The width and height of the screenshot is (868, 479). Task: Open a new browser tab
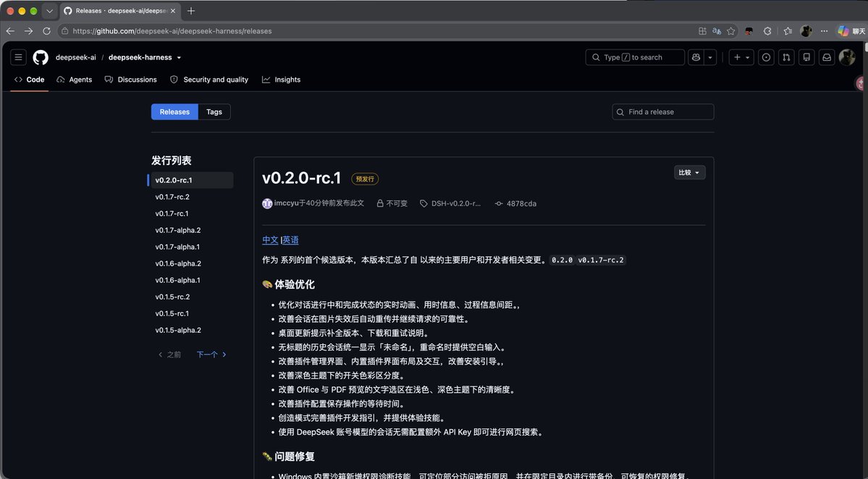point(191,11)
